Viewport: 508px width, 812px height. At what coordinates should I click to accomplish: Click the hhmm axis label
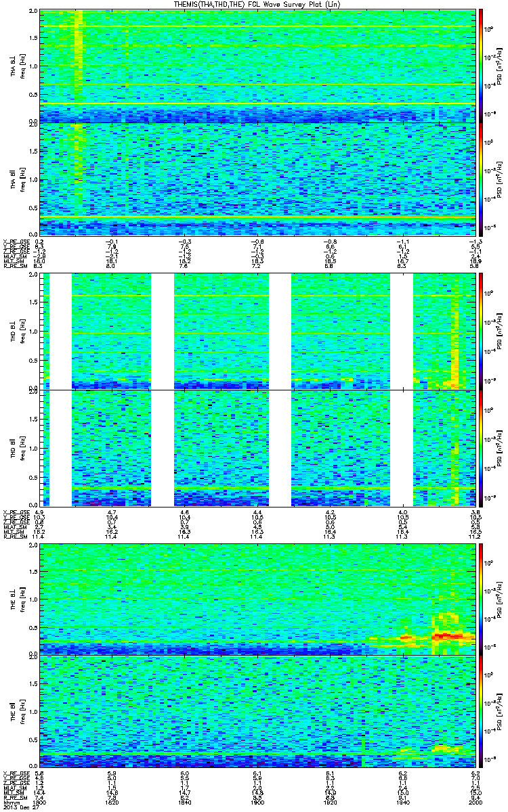point(11,803)
